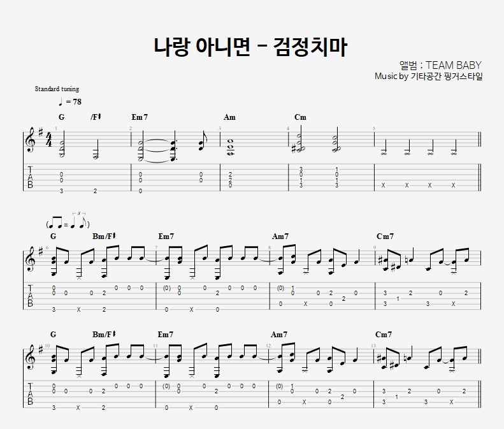This screenshot has height=429, width=504.
Task: Click the Music by 기타공간 핑거스타일 credit
Action: (x=428, y=76)
